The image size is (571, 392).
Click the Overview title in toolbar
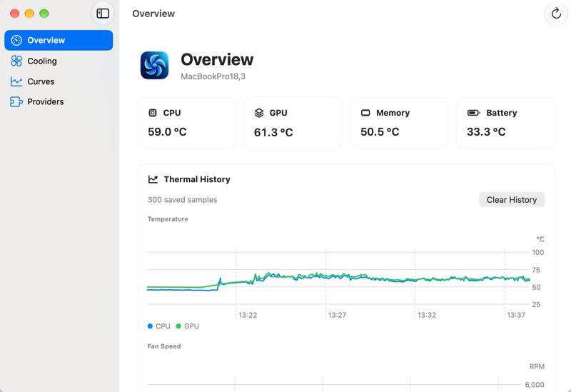pyautogui.click(x=153, y=14)
